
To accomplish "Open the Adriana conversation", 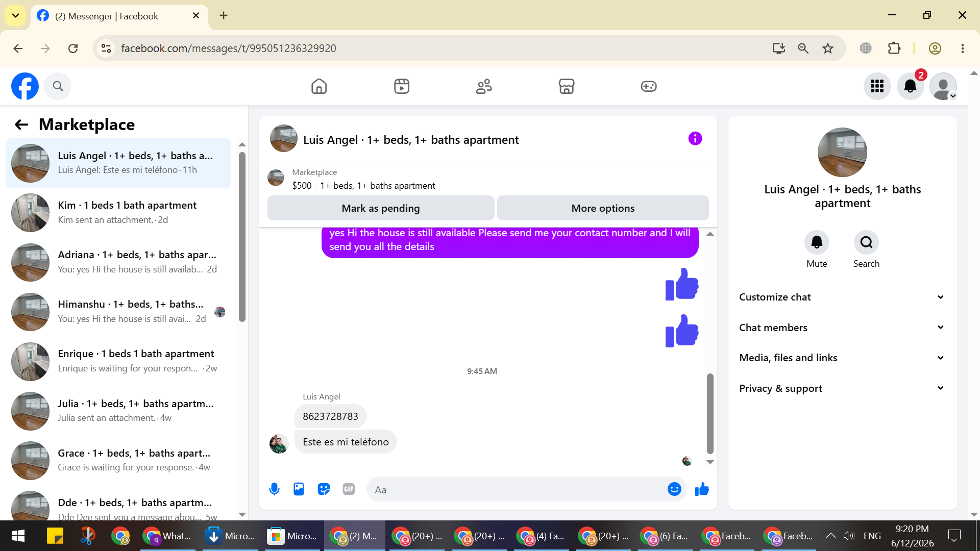I will tap(118, 262).
